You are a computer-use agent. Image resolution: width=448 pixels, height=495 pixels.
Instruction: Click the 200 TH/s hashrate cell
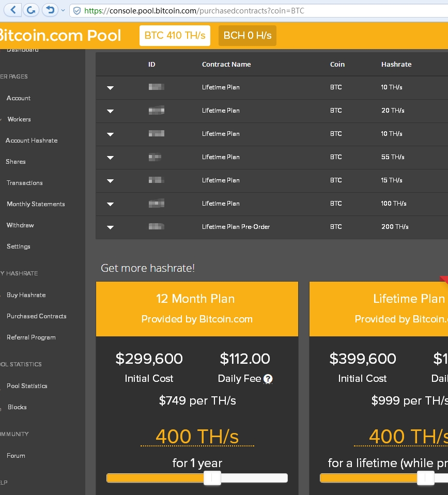coord(395,227)
